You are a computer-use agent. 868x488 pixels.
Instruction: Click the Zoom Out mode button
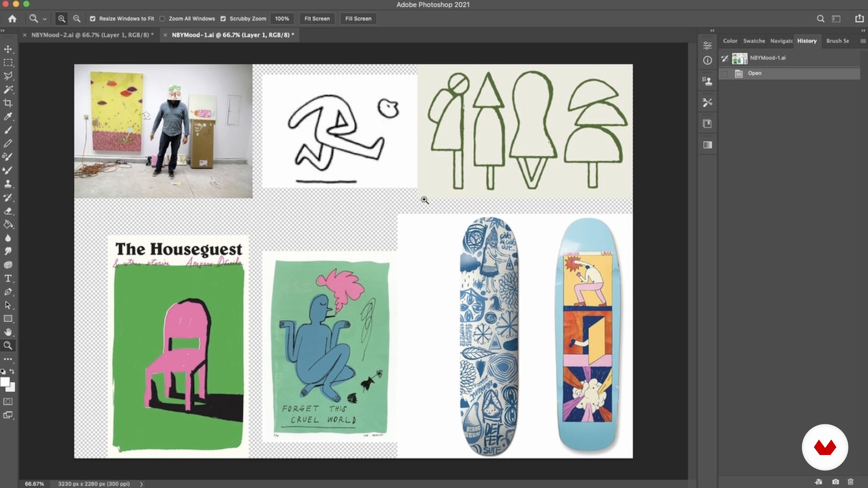tap(77, 19)
